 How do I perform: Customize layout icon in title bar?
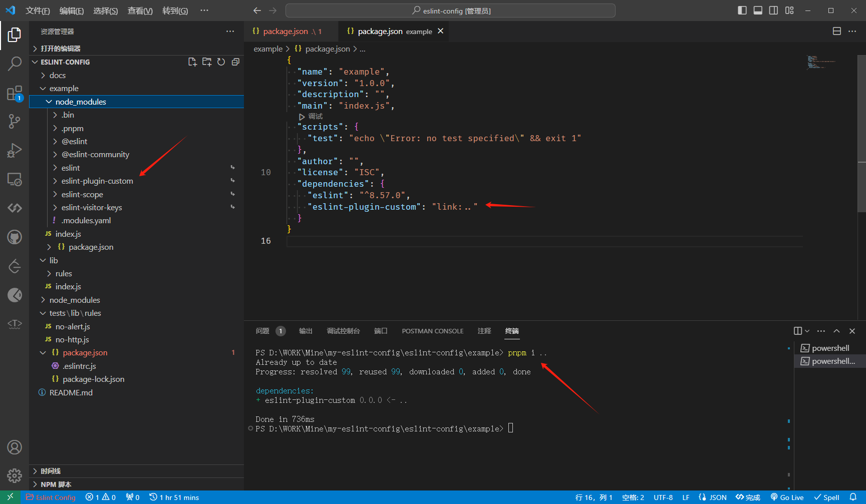789,11
